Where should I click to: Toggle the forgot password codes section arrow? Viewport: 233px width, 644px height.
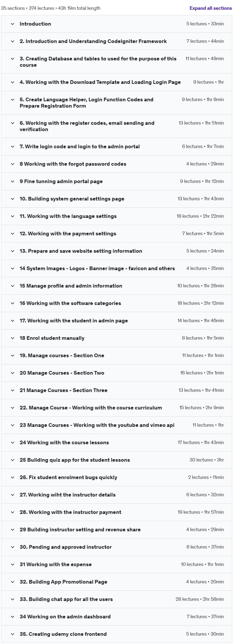pyautogui.click(x=12, y=164)
